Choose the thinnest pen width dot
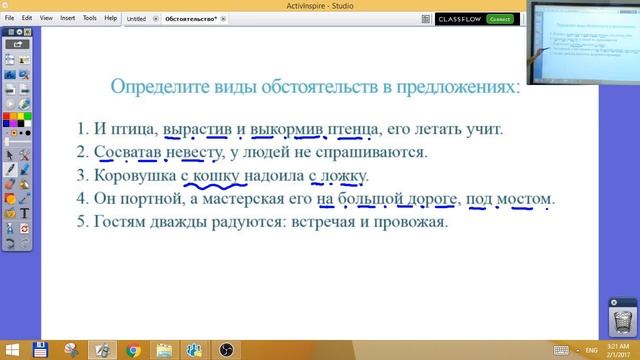The image size is (640, 360). [7, 133]
